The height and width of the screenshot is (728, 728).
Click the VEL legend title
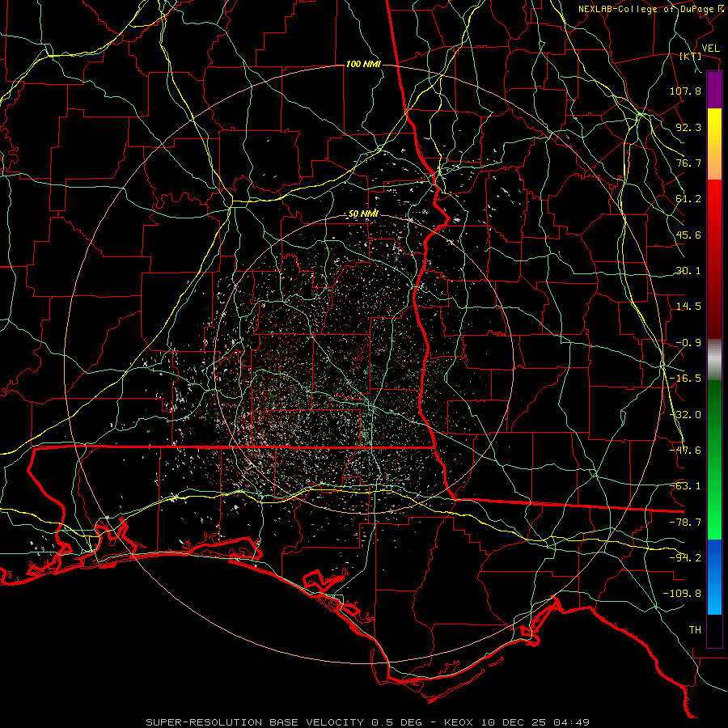point(710,49)
